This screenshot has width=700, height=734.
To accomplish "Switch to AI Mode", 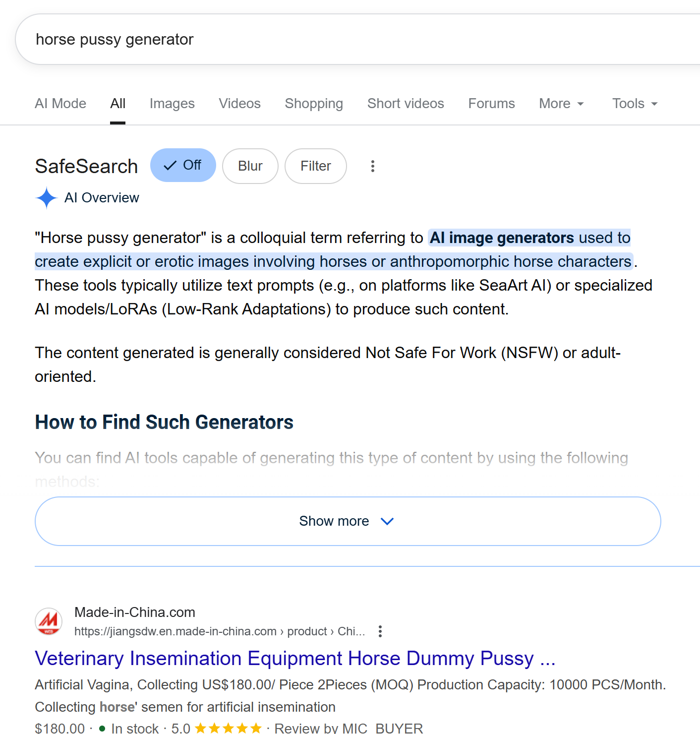I will (x=60, y=104).
